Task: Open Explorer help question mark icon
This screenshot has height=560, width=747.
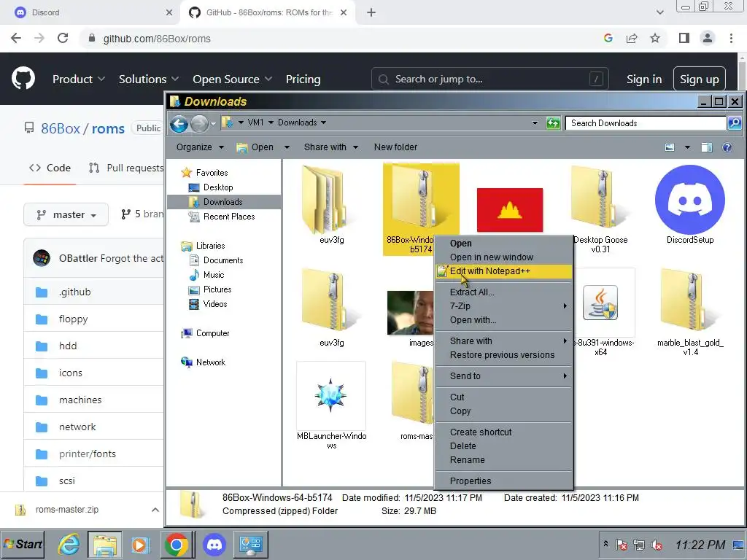Action: tap(727, 147)
